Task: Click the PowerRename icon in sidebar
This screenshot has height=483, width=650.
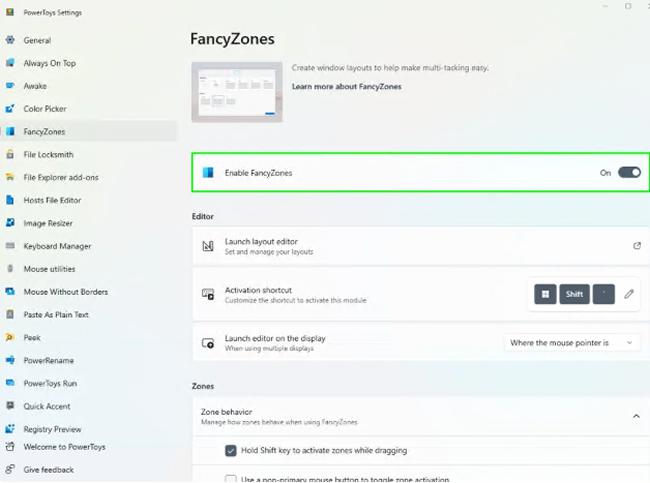Action: [10, 360]
